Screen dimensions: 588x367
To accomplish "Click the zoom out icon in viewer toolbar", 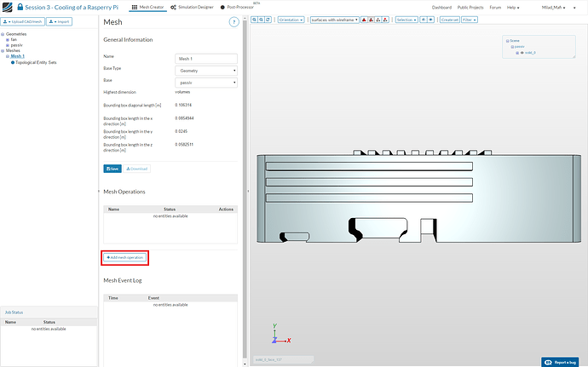I will click(x=262, y=20).
